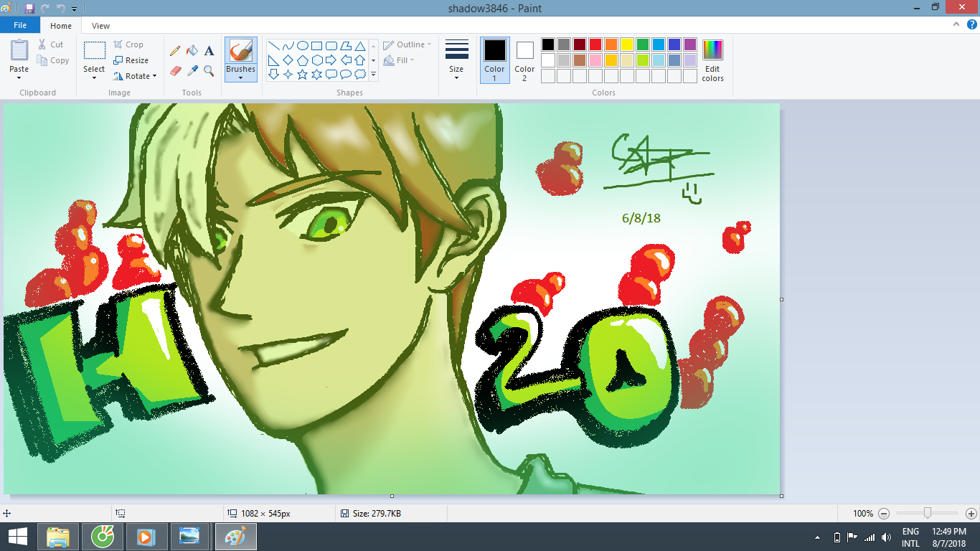Toggle Color 1 as active color

494,60
